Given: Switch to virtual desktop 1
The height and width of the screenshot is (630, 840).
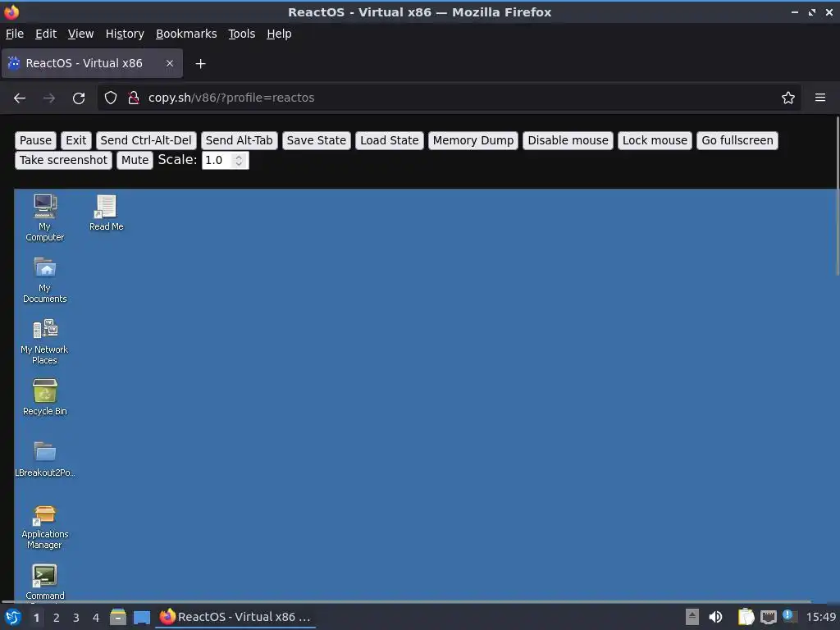Looking at the screenshot, I should pyautogui.click(x=36, y=618).
